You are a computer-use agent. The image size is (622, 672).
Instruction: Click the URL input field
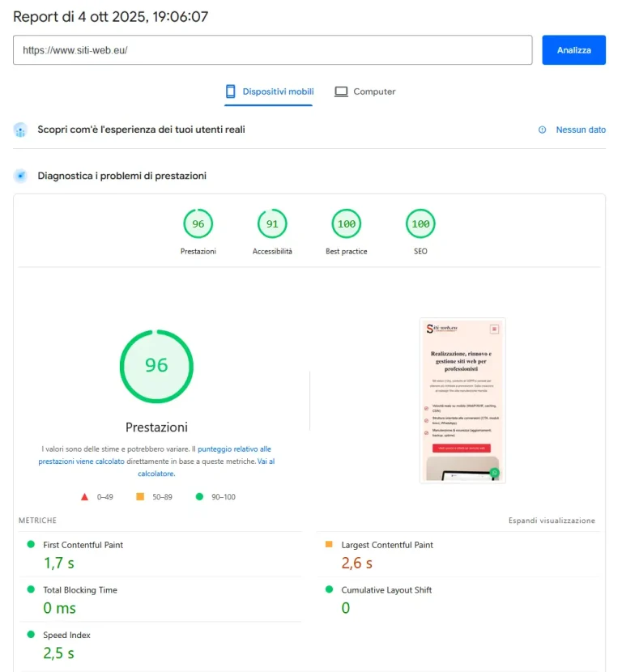pyautogui.click(x=272, y=50)
